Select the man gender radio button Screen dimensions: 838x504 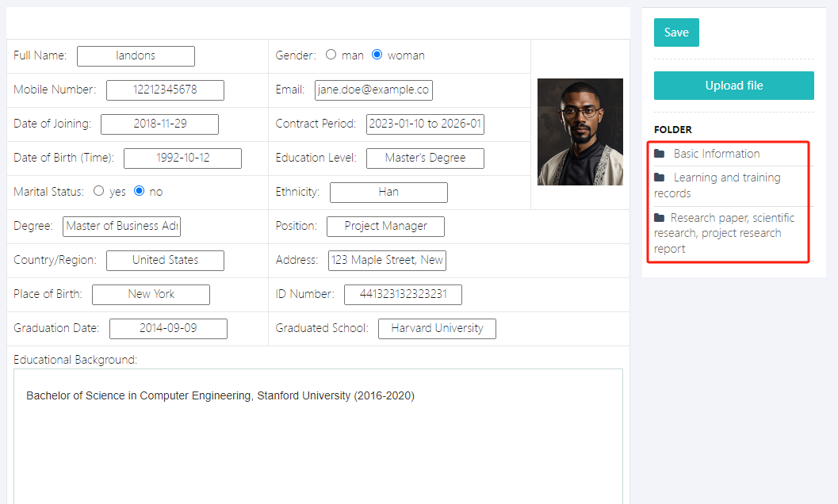pyautogui.click(x=331, y=55)
